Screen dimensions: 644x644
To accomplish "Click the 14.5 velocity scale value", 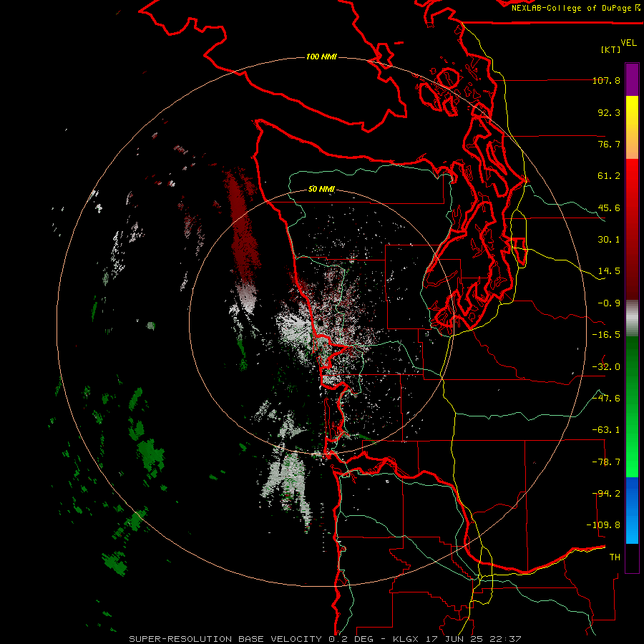I will pos(609,271).
